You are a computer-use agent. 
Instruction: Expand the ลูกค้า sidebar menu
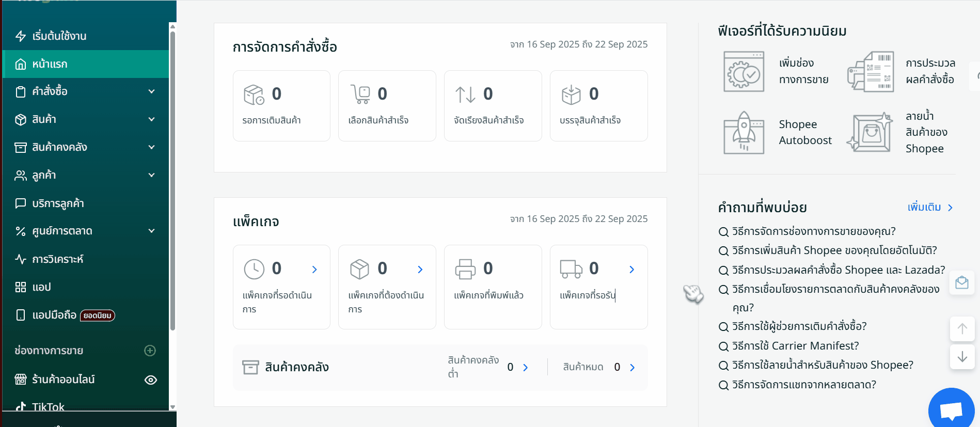(151, 175)
